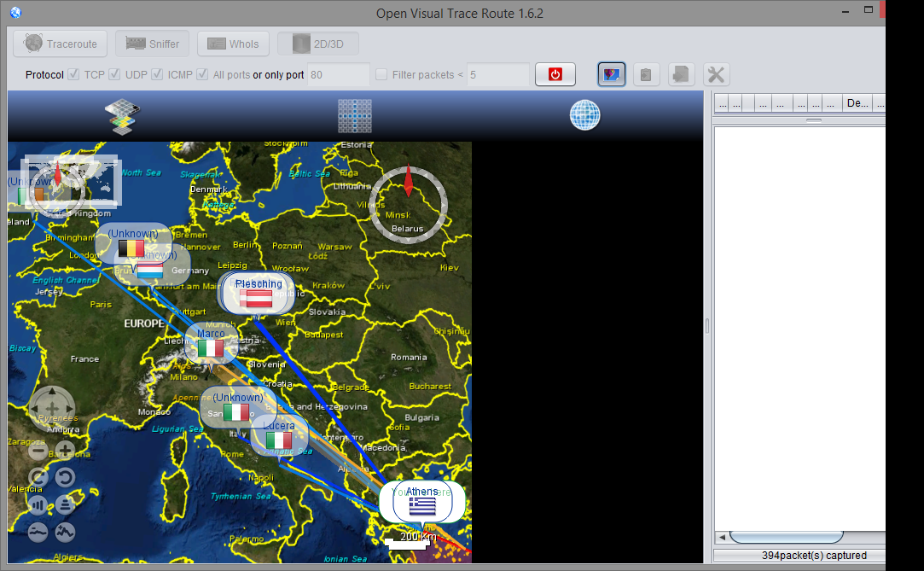924x571 pixels.
Task: Decrease vertical exaggeration flat terrain icon
Action: point(38,532)
